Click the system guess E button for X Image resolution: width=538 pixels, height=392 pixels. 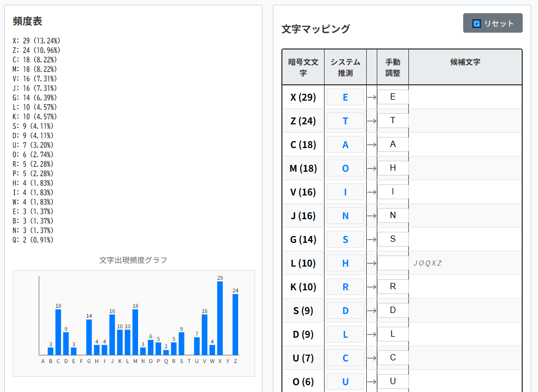pyautogui.click(x=345, y=97)
